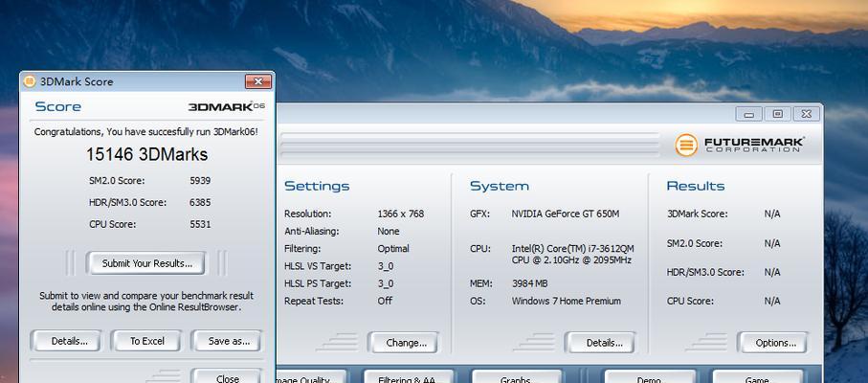Click the Online ResultBrowser description text

[146, 301]
